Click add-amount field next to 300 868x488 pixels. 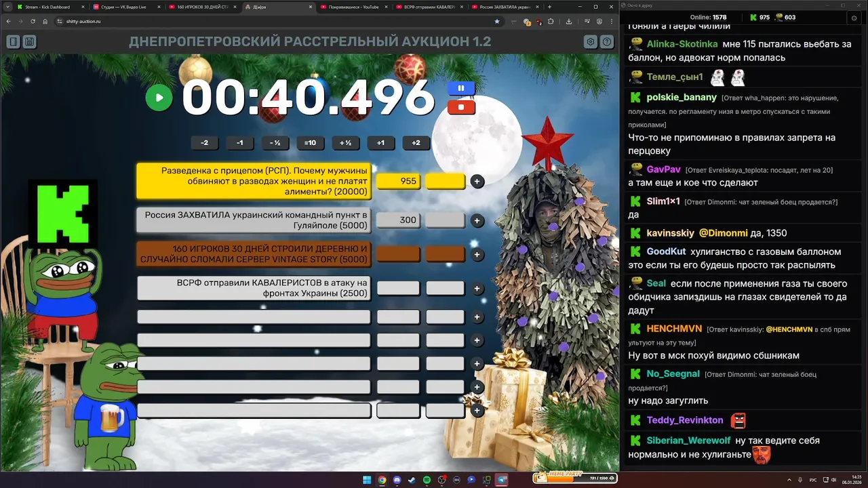pos(445,220)
